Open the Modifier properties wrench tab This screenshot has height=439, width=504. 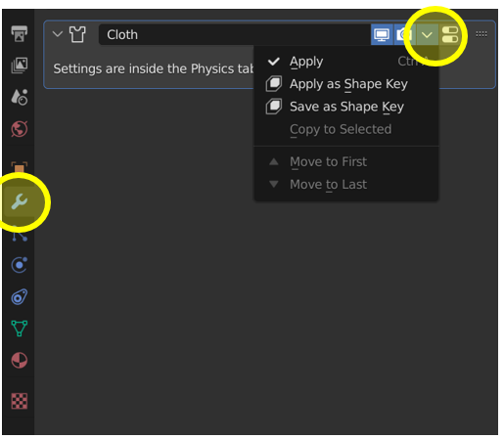20,201
